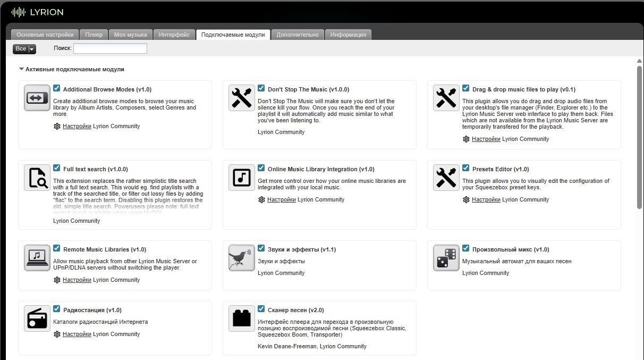
Task: Open Настройки link for Drag & drop plugin
Action: pos(486,139)
